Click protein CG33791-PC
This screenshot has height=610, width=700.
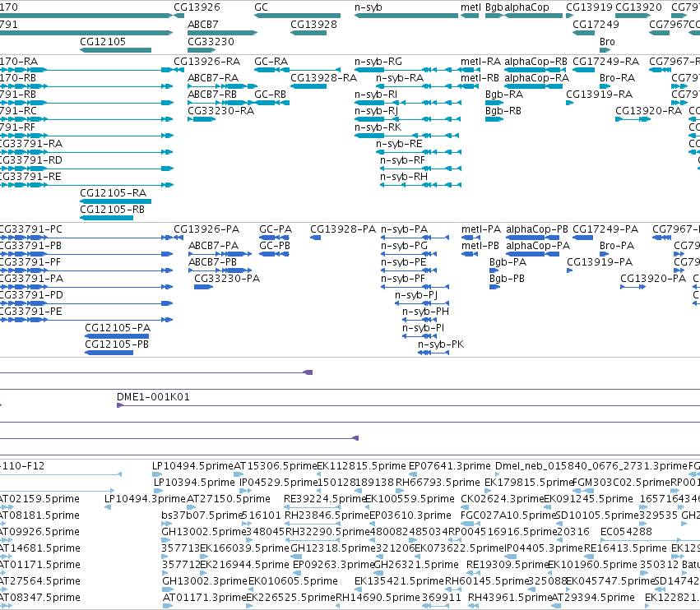click(30, 229)
